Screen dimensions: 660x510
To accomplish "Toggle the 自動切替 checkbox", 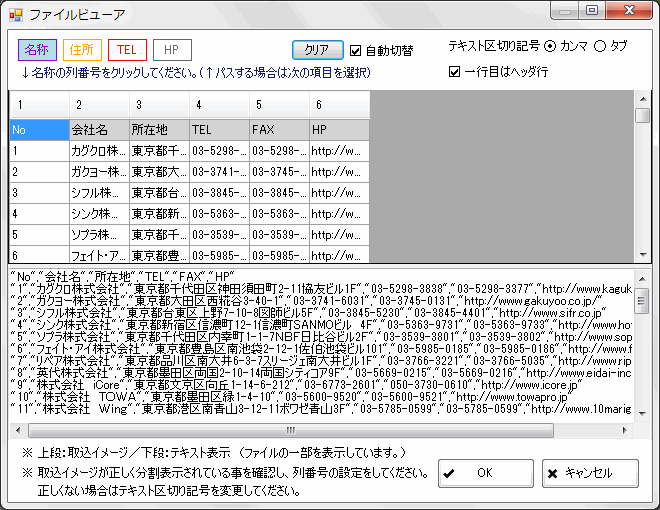I will 356,50.
